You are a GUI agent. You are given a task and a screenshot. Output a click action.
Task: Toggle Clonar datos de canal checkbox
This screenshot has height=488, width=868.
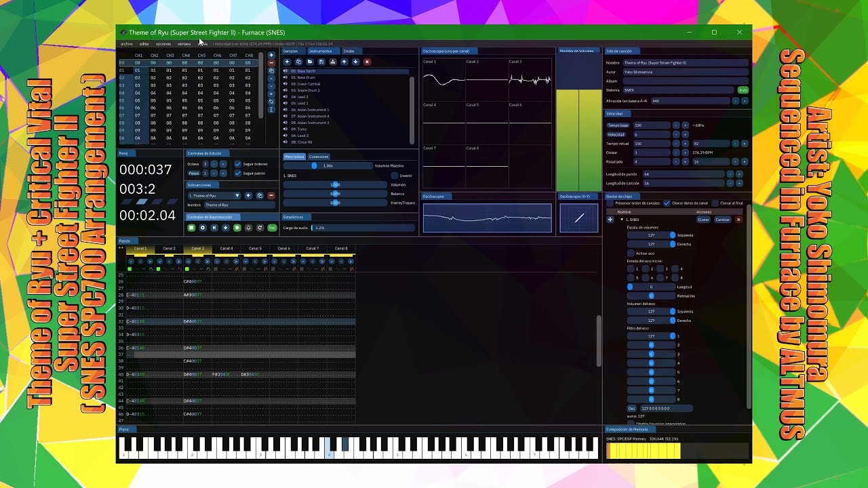point(667,203)
